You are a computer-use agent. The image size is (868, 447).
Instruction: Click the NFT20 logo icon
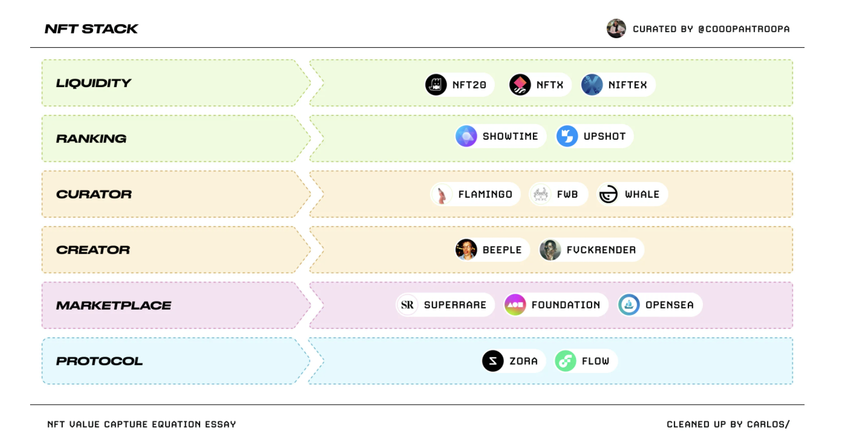(436, 85)
